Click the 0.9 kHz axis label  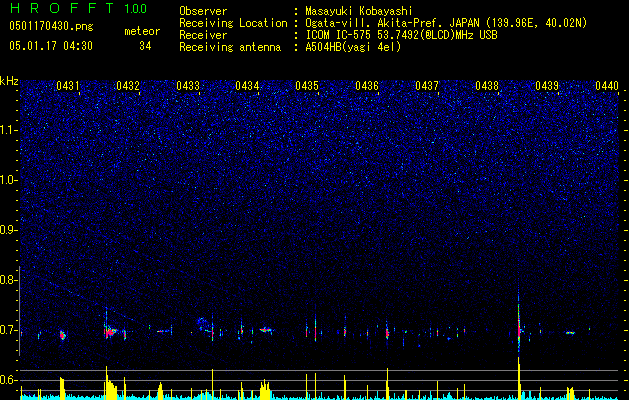tap(9, 230)
